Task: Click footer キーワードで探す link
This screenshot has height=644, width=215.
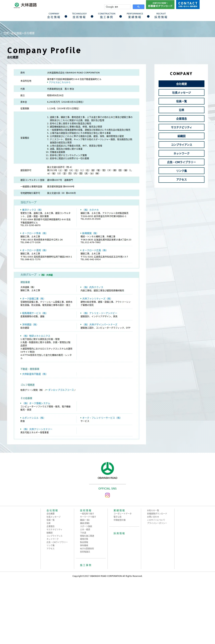Action: click(88, 517)
